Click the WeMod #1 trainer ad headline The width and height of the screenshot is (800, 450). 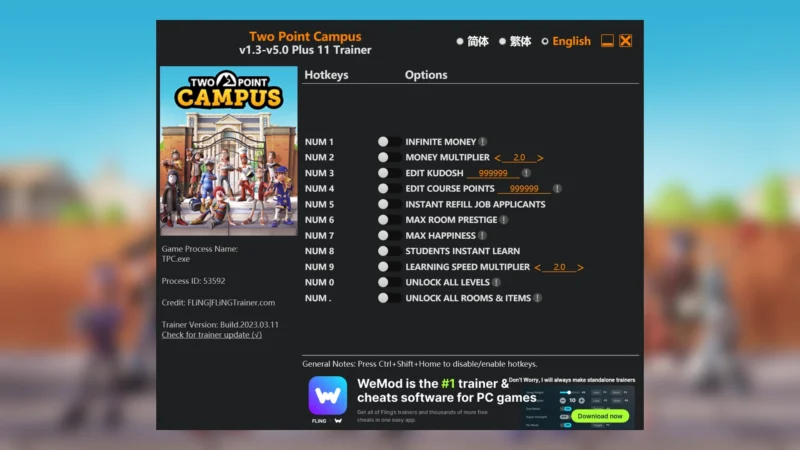pyautogui.click(x=446, y=390)
